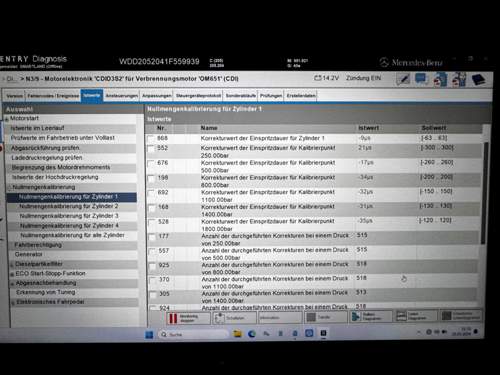The width and height of the screenshot is (500, 375).
Task: Stop monitoring with the red pause icon
Action: 173,318
